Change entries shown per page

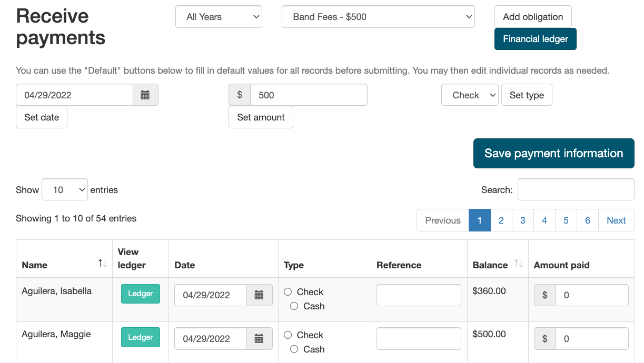pyautogui.click(x=65, y=190)
